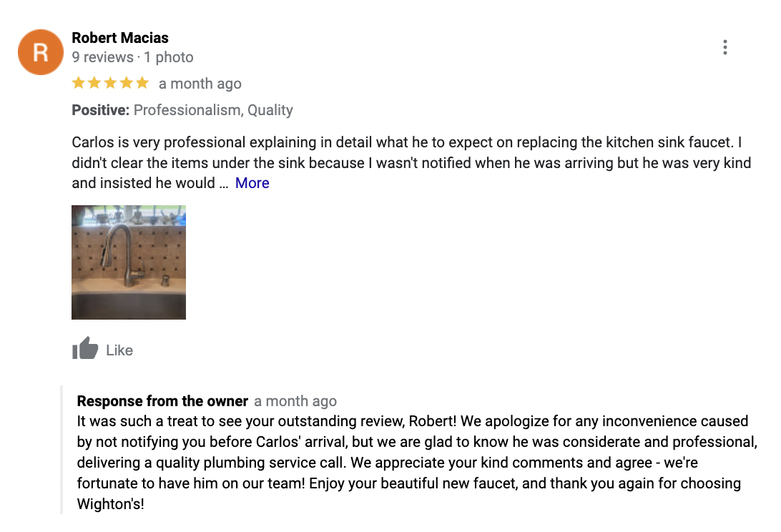Open Robert Macias's reviewer profile
This screenshot has height=532, width=781.
pos(119,38)
